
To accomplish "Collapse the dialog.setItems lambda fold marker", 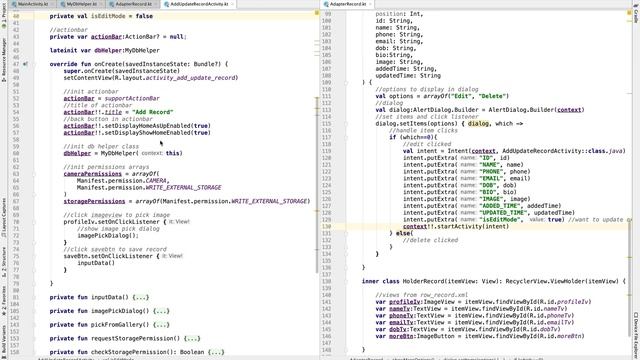I will 346,124.
